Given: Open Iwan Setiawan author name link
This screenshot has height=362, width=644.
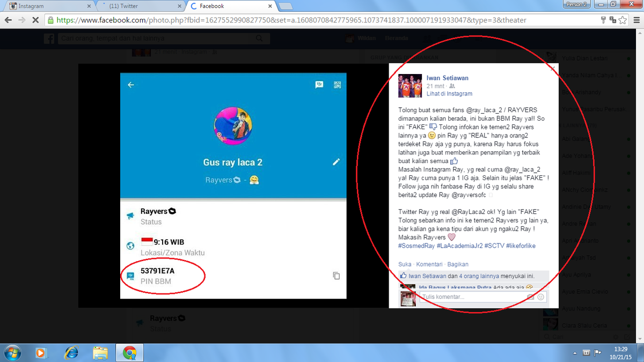Looking at the screenshot, I should point(448,78).
